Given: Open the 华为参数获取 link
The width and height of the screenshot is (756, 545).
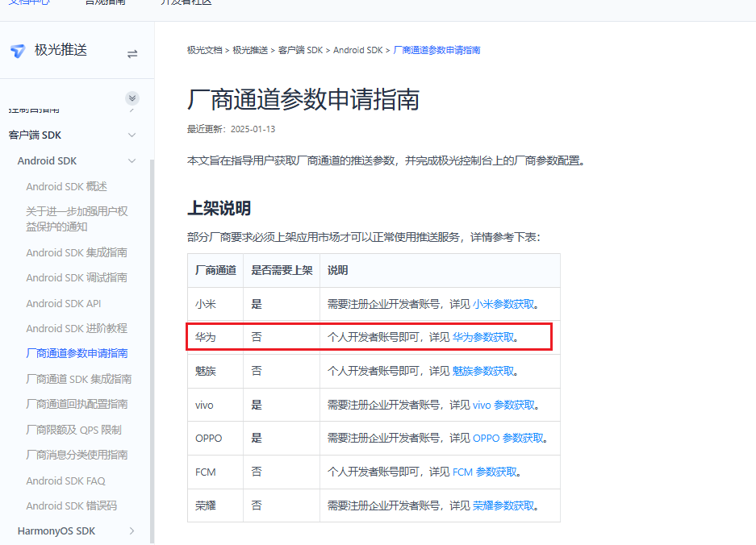Looking at the screenshot, I should tap(483, 337).
